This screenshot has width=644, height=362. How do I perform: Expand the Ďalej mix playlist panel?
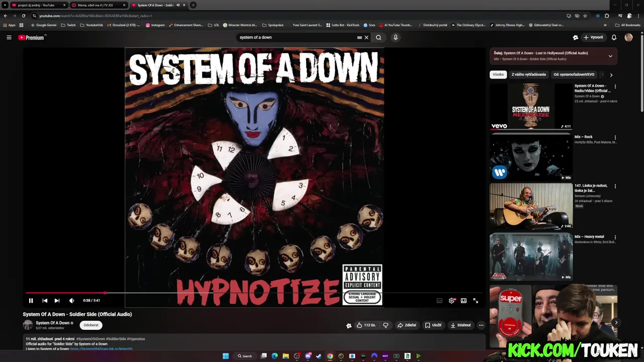(x=610, y=56)
